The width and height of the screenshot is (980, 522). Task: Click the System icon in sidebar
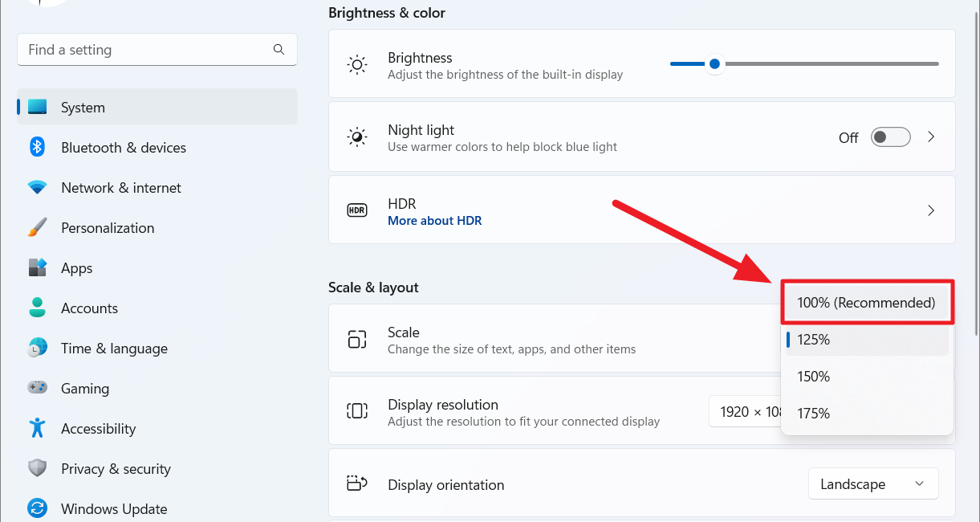coord(38,107)
